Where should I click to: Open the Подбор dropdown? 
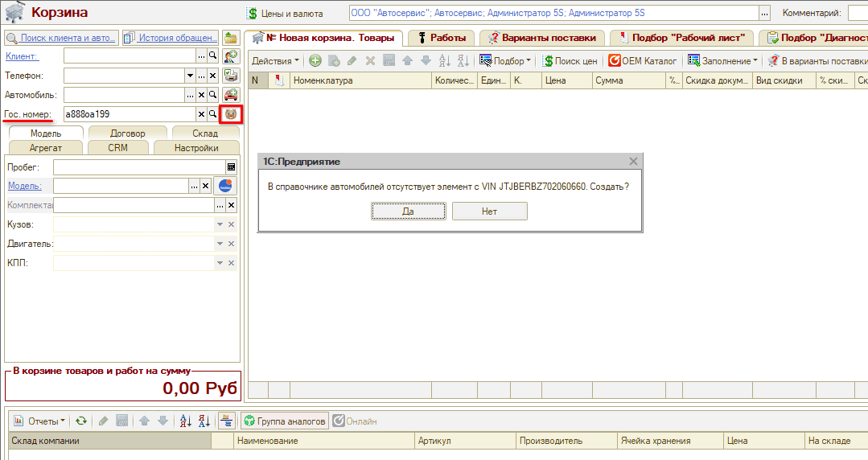pos(505,61)
